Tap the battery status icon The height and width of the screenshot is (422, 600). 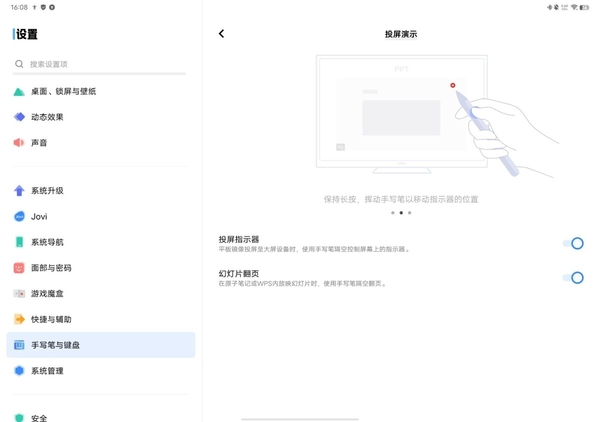pyautogui.click(x=584, y=7)
